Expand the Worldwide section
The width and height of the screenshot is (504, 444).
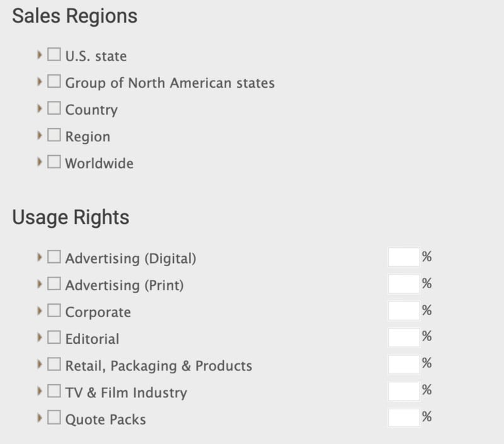click(40, 163)
